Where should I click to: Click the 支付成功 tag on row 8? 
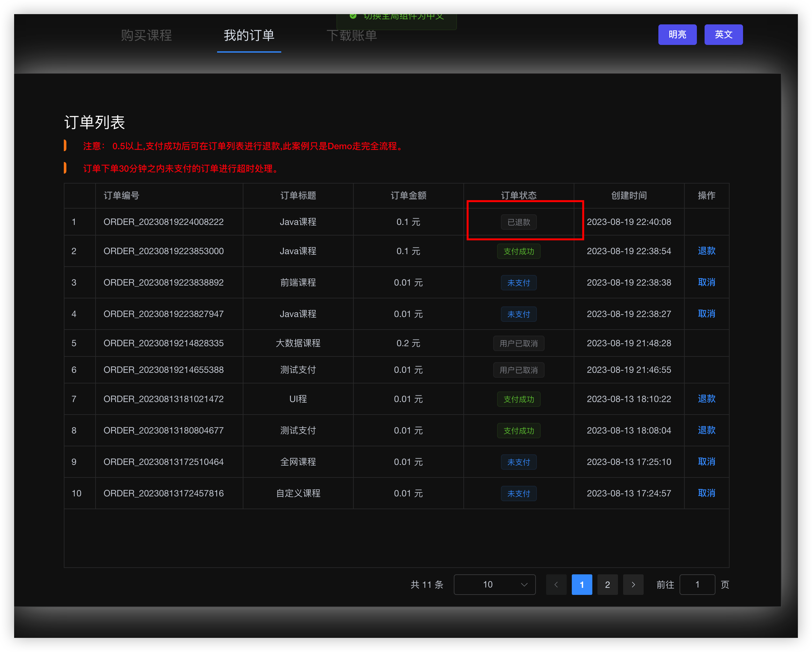pos(519,430)
